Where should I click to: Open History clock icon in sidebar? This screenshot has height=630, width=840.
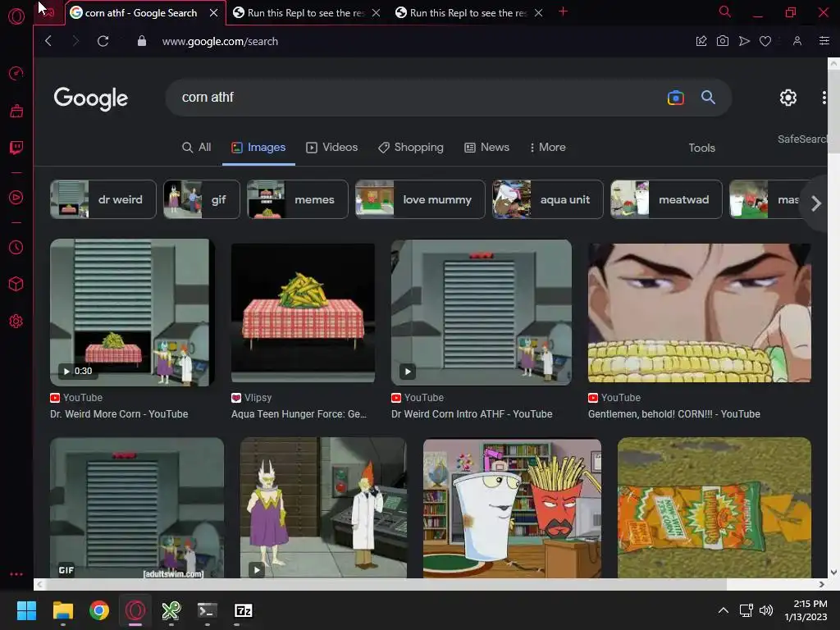pyautogui.click(x=16, y=248)
